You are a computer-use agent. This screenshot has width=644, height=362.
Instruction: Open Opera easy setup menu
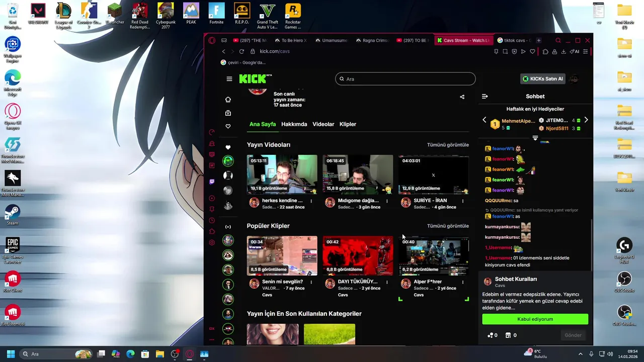tap(585, 51)
